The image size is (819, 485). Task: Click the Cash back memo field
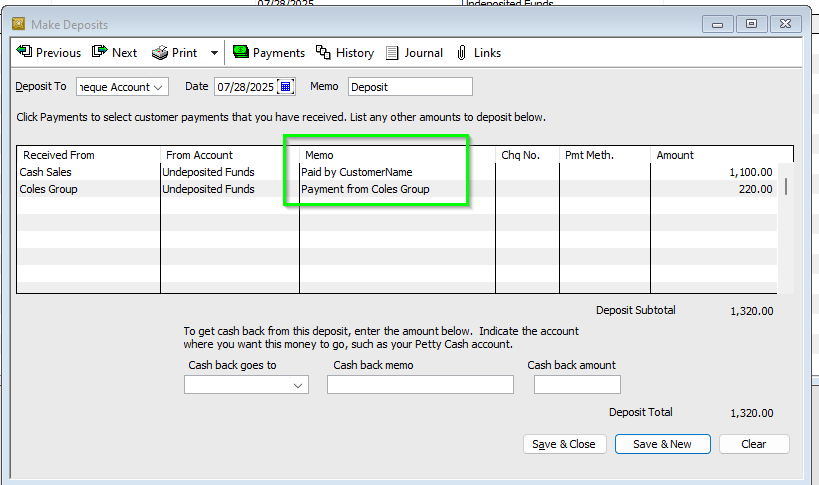[420, 385]
